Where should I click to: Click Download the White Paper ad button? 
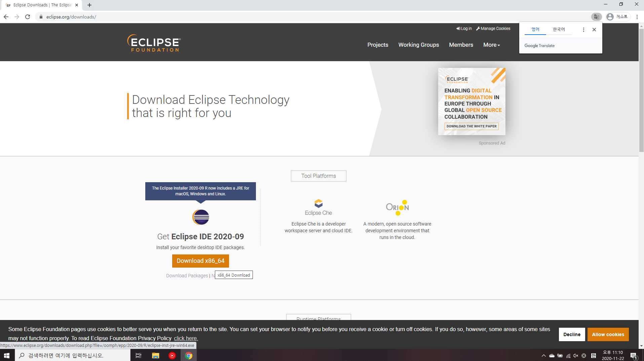point(471,126)
